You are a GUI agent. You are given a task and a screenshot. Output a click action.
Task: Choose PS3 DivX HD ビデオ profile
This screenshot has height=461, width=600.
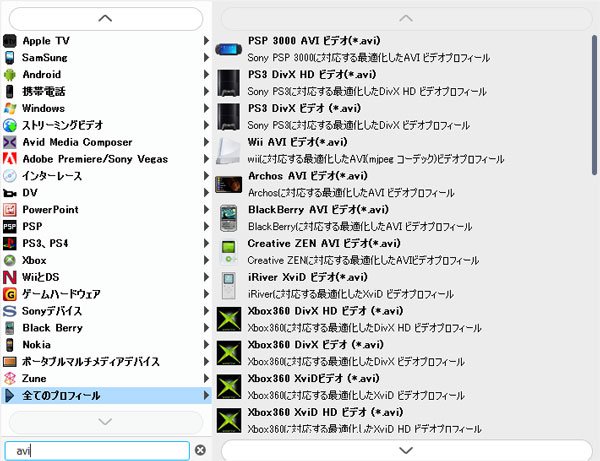click(402, 83)
